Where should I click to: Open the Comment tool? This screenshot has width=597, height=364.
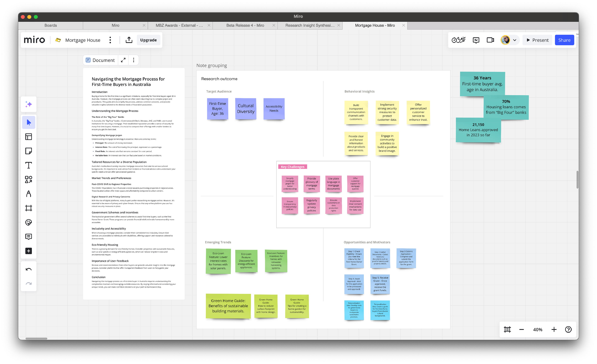(29, 237)
